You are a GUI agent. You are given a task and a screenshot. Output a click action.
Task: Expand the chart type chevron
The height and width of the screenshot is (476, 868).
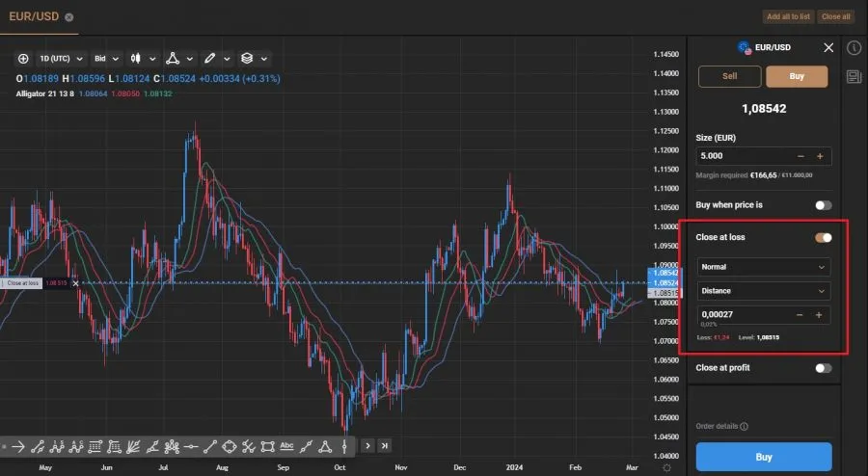[x=152, y=59]
